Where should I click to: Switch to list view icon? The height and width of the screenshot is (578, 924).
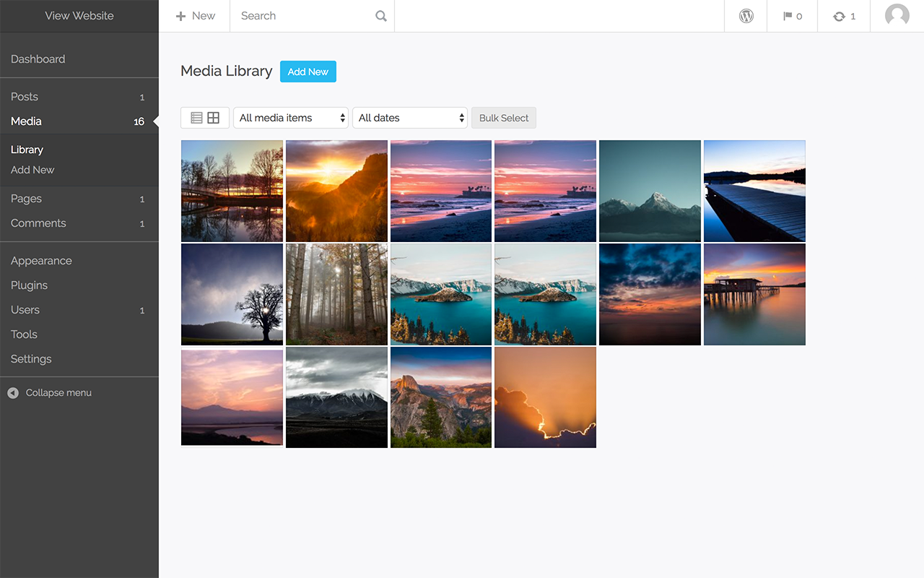pyautogui.click(x=196, y=118)
